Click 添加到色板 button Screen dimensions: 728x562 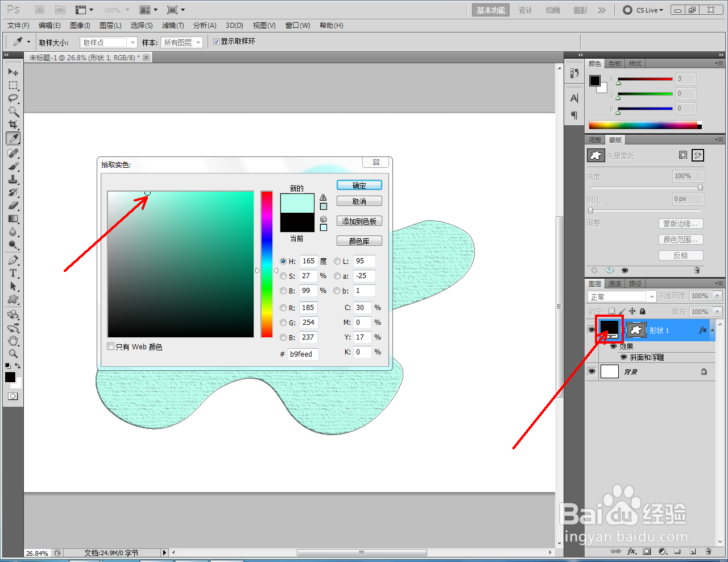tap(359, 221)
